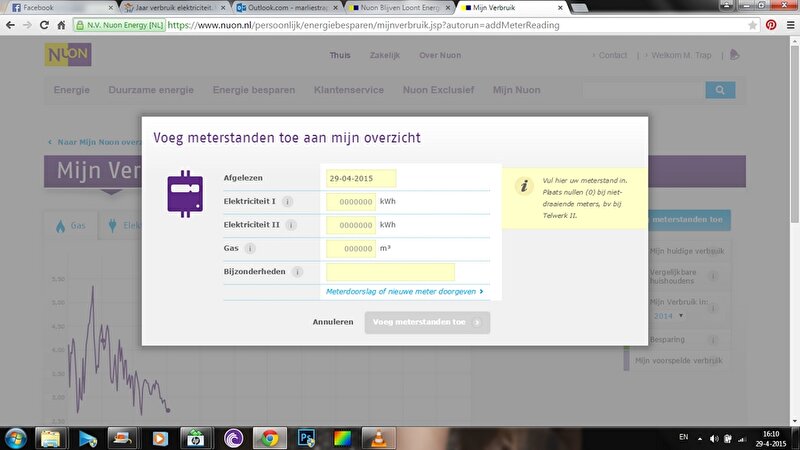This screenshot has height=450, width=800.
Task: Click the Afgelezen date field
Action: 361,178
